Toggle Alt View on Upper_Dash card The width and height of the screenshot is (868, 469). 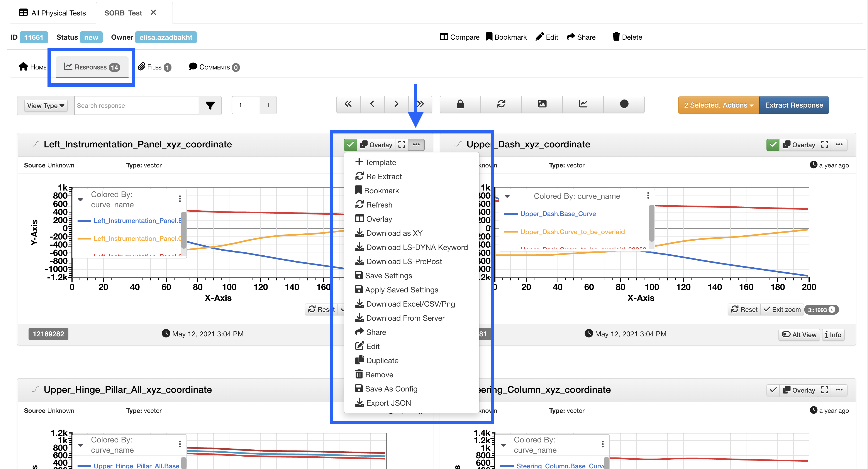(x=799, y=334)
